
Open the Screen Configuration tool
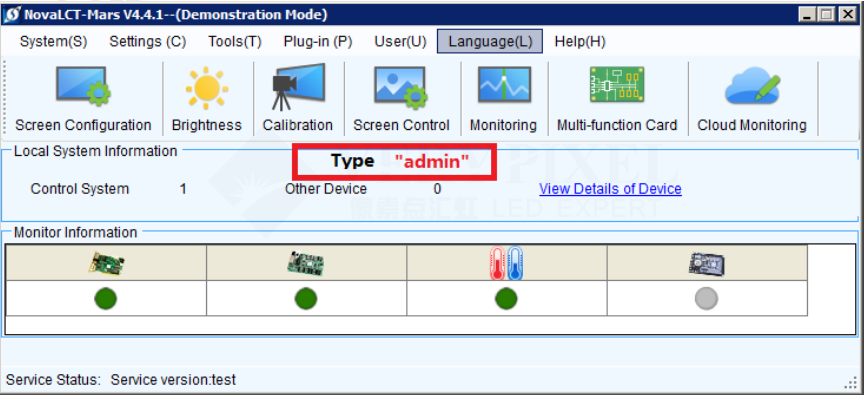click(83, 98)
